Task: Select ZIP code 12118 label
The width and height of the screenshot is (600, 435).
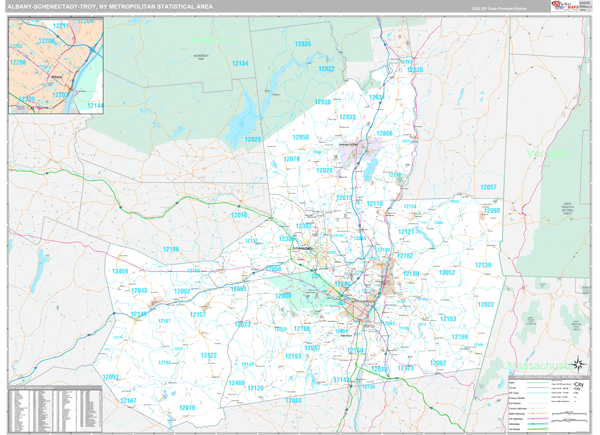Action: click(375, 204)
